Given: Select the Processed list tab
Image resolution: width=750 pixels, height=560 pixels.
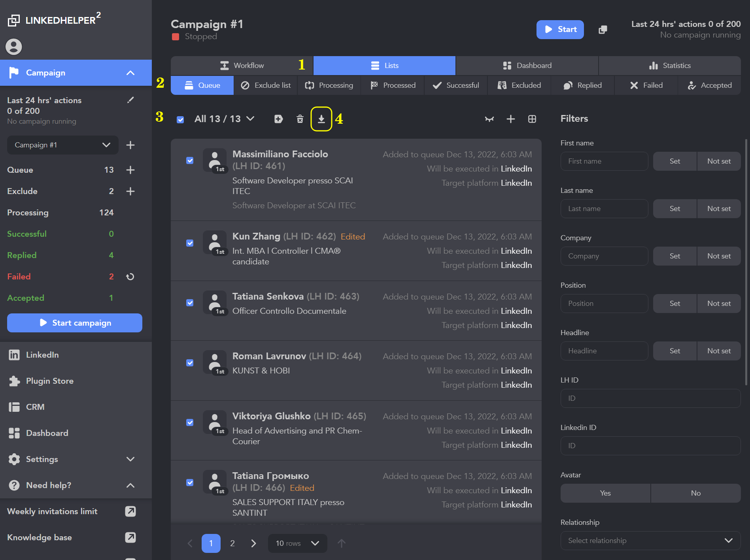Looking at the screenshot, I should point(393,85).
